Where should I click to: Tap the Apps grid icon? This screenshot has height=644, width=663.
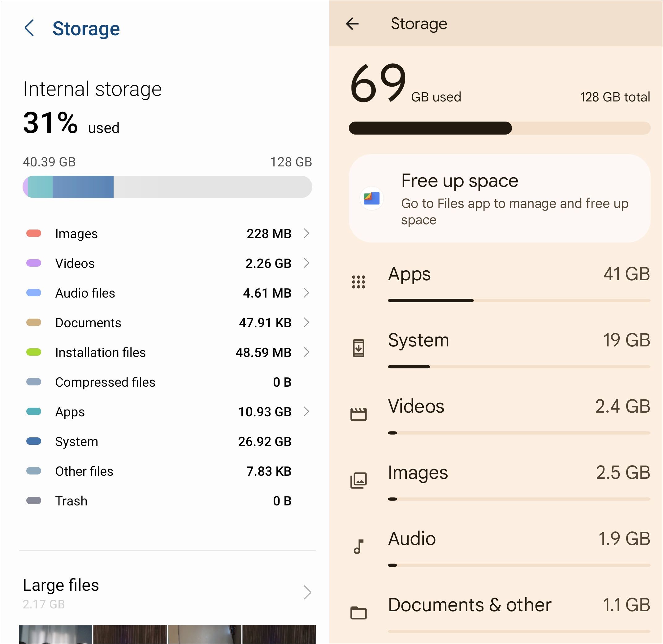click(358, 282)
